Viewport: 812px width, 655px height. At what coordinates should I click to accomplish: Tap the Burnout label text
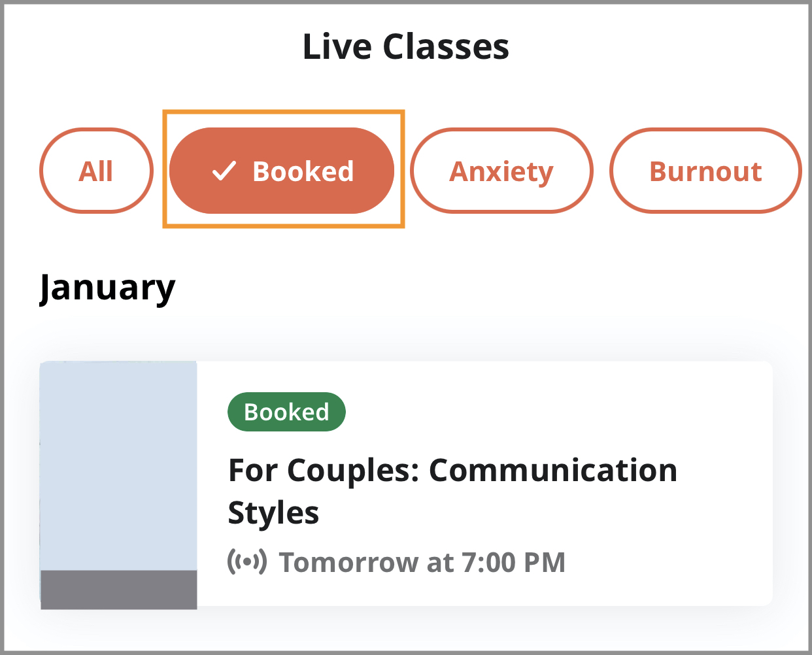[x=705, y=171]
